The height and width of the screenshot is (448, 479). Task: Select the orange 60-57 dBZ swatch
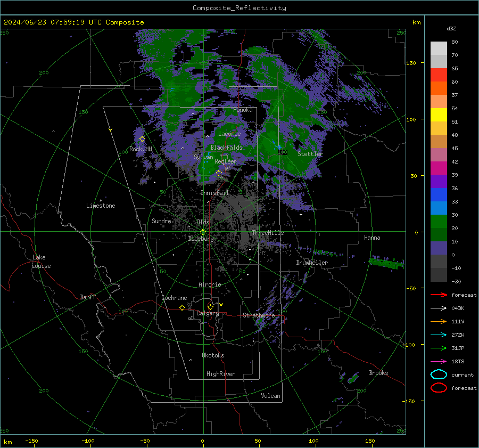(x=439, y=88)
